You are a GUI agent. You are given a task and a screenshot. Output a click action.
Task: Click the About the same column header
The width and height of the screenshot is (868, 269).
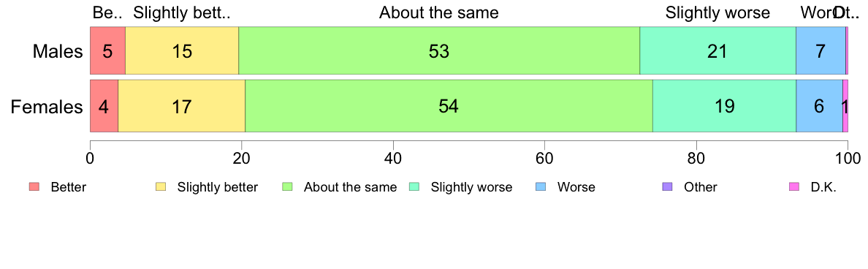coord(439,12)
